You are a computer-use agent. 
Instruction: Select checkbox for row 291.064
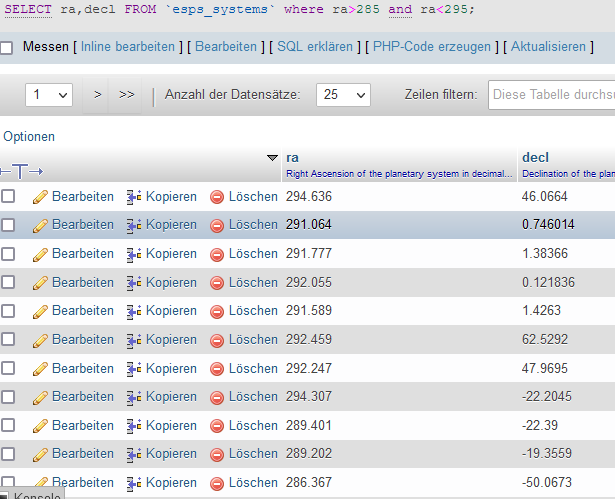coord(7,225)
